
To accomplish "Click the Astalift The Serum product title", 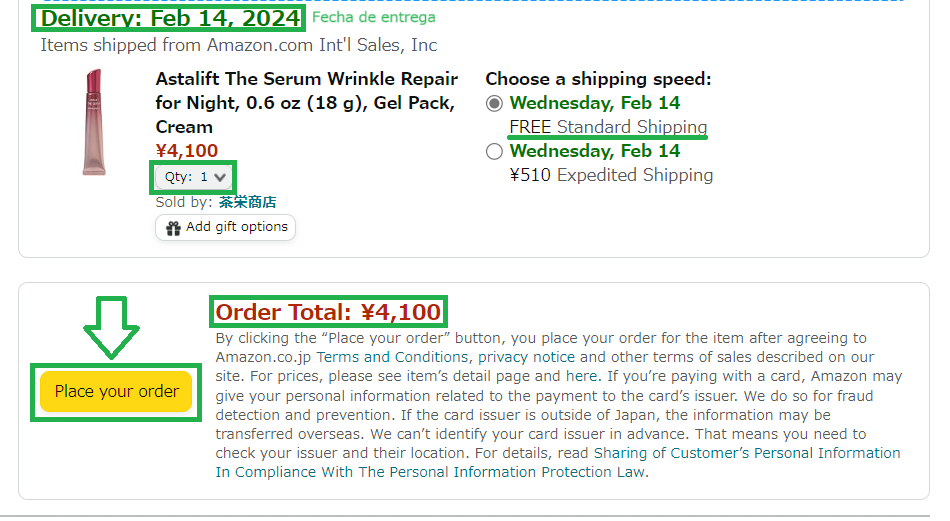I will (307, 103).
